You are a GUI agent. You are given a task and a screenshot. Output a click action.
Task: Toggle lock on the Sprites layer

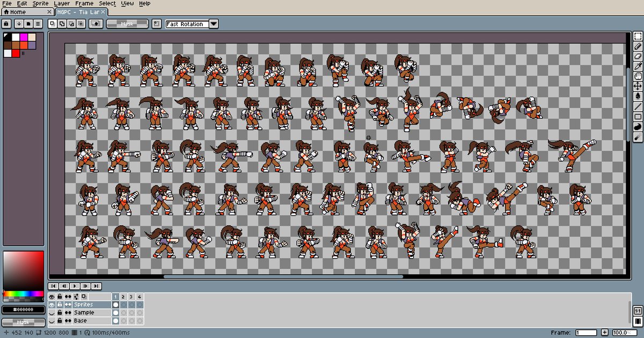pos(60,305)
